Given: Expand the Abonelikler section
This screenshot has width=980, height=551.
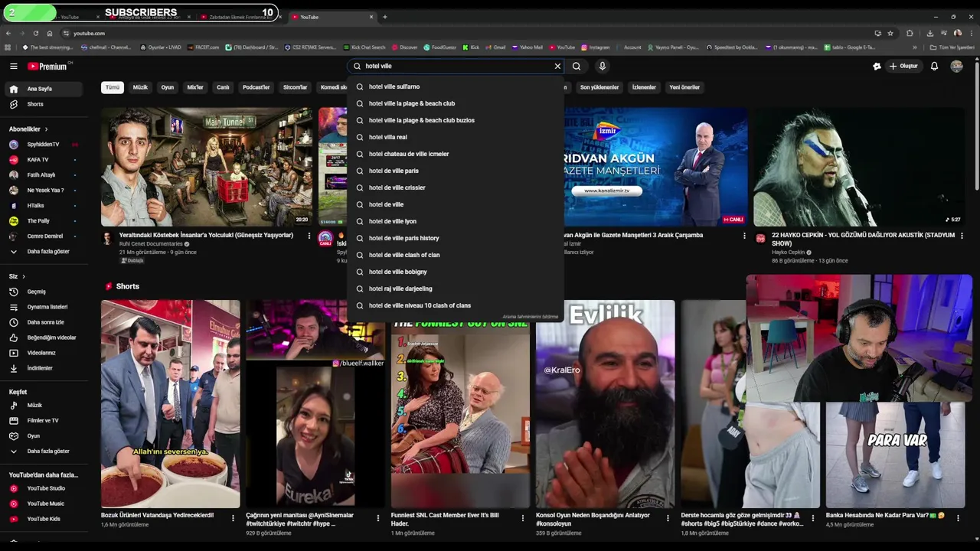Looking at the screenshot, I should pos(28,129).
